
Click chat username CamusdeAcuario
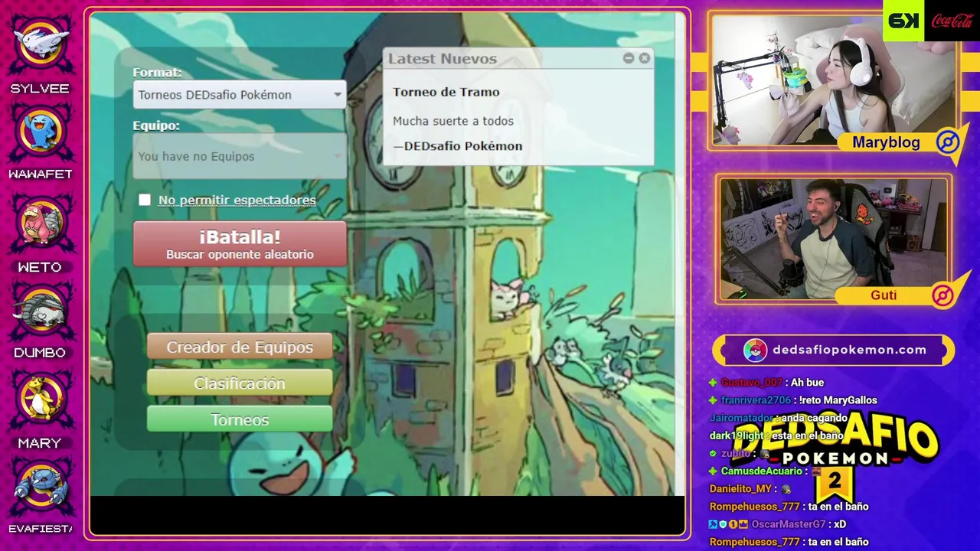pyautogui.click(x=762, y=471)
